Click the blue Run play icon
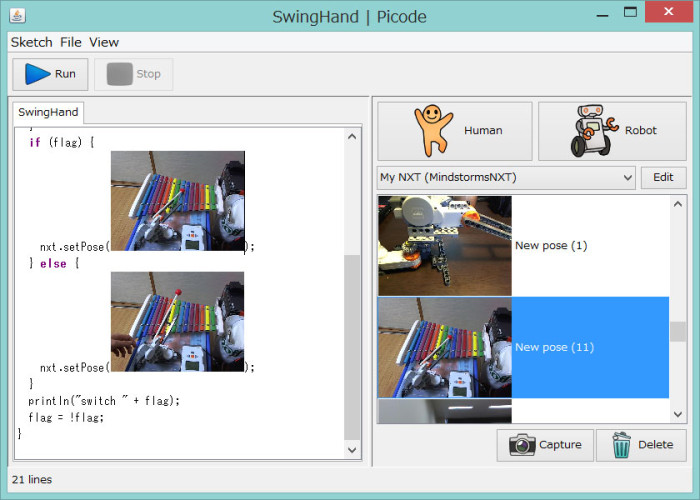Image resolution: width=700 pixels, height=500 pixels. click(37, 74)
